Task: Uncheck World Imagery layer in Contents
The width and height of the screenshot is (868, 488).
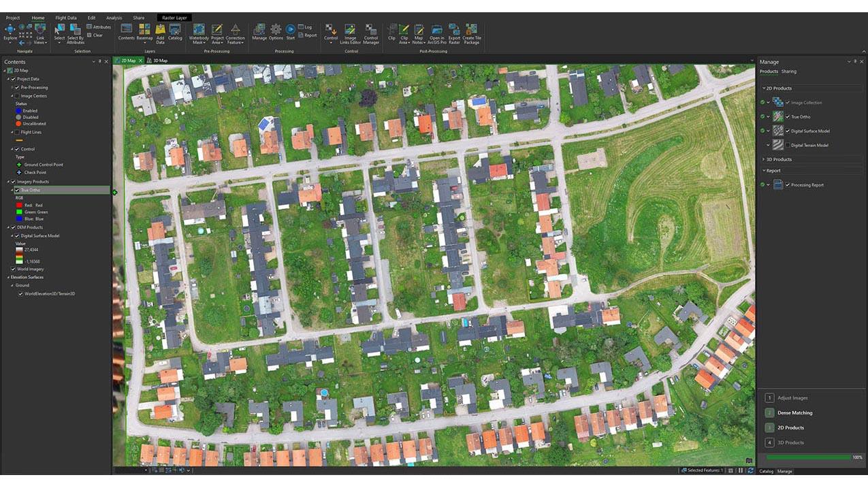Action: point(13,269)
